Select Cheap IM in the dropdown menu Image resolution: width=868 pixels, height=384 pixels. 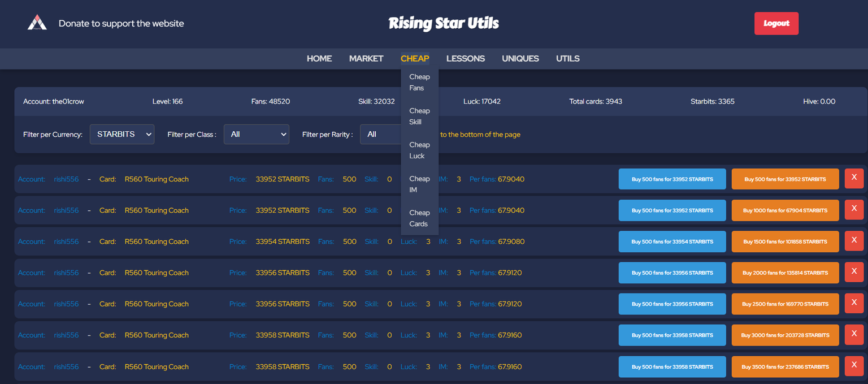tap(420, 184)
